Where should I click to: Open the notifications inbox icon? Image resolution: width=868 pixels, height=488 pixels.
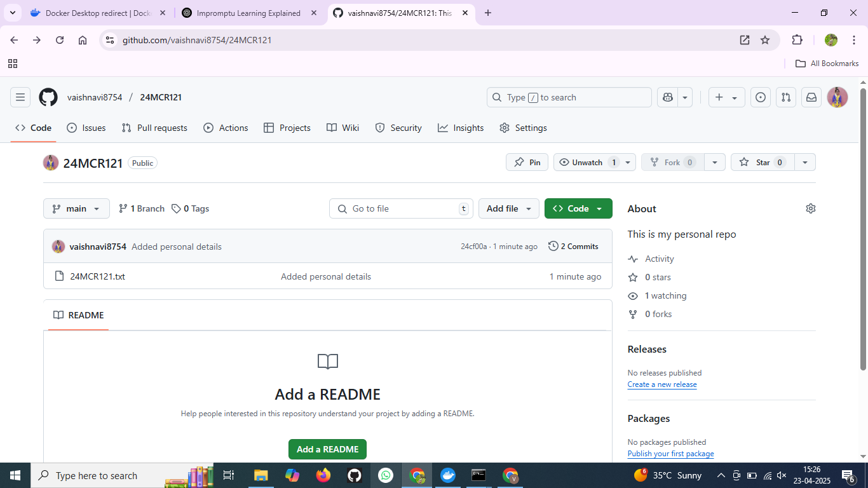(x=811, y=97)
